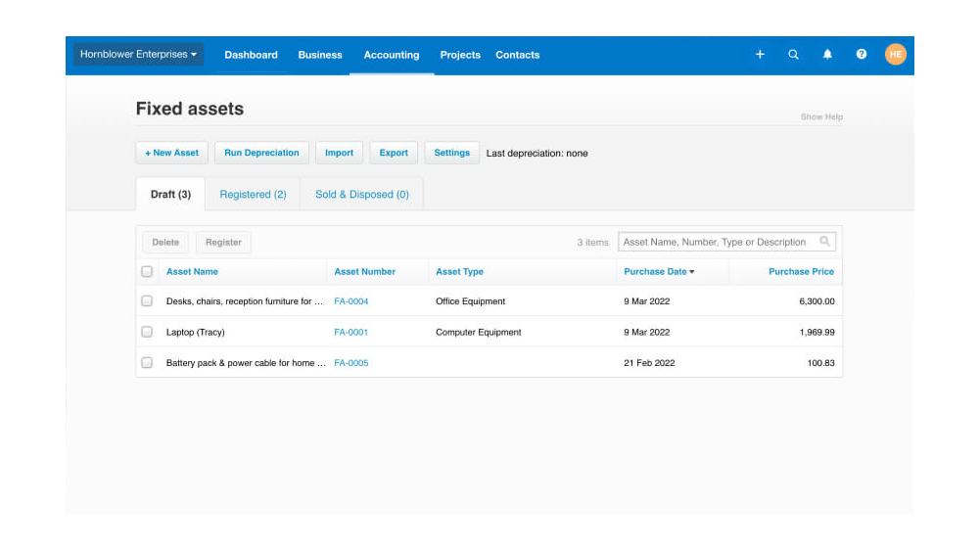The height and width of the screenshot is (550, 980).
Task: Click the 'Laptop (Tracy)' asset name
Action: (x=195, y=332)
